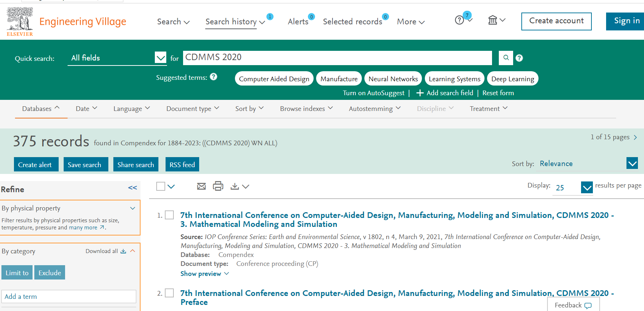Click Download all category icon
Screen dimensions: 644x311
click(x=123, y=251)
